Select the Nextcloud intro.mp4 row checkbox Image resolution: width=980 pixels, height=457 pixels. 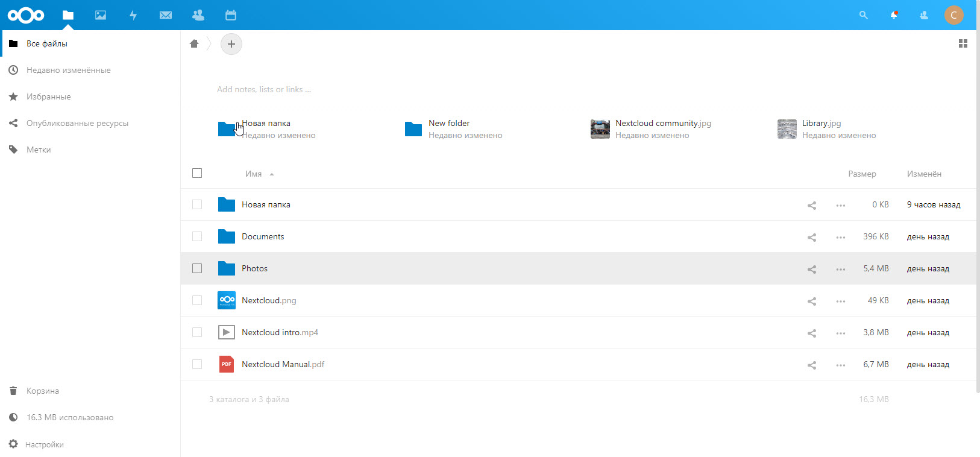click(x=197, y=332)
